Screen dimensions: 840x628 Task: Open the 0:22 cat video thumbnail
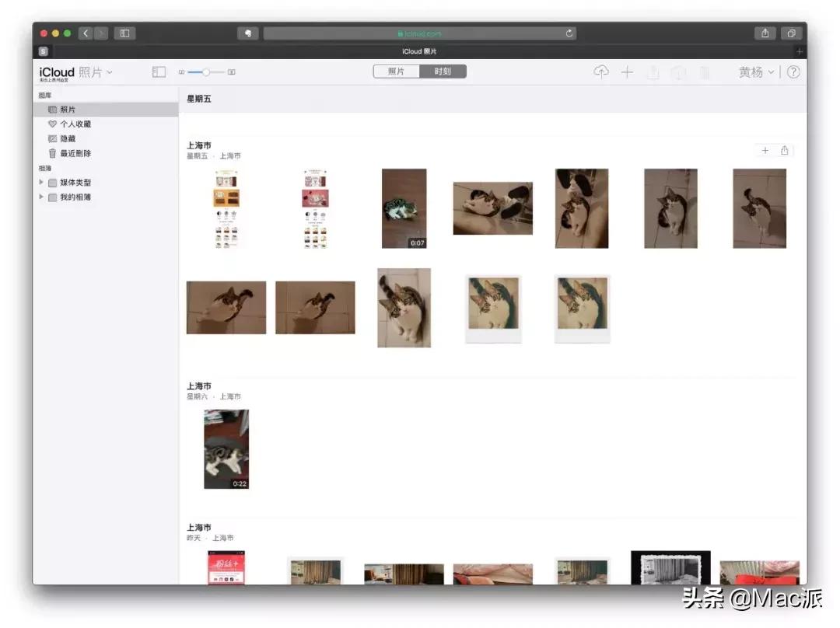point(226,449)
